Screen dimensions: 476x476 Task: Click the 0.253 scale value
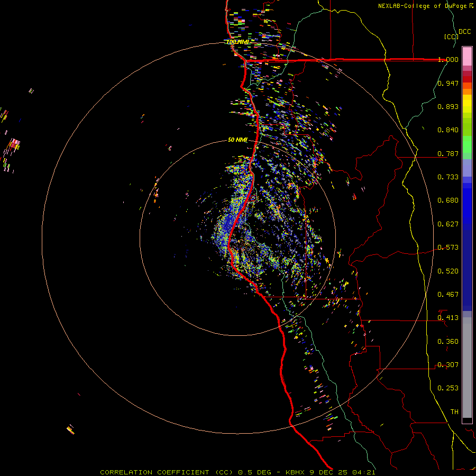[448, 388]
